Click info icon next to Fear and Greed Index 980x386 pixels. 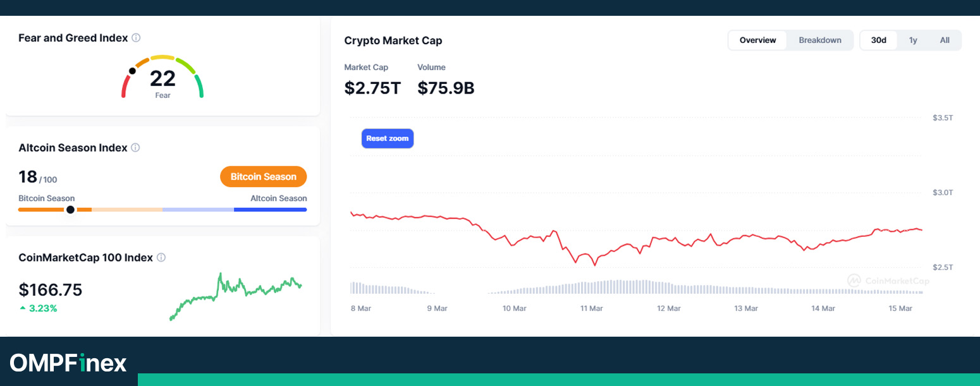pyautogui.click(x=136, y=38)
